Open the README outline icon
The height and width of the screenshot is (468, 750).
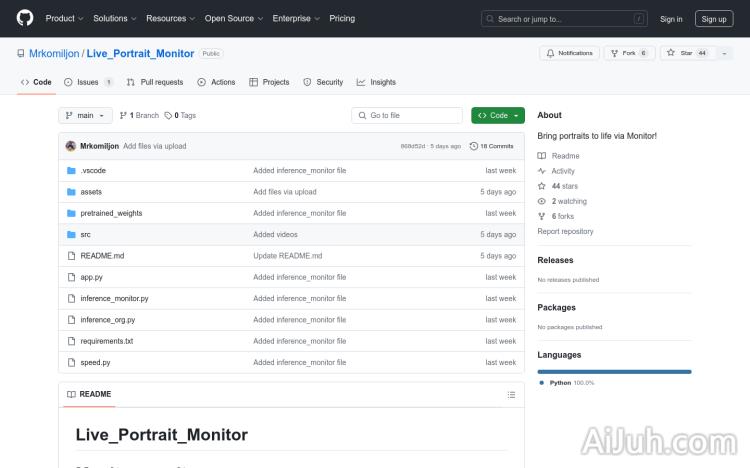[511, 395]
